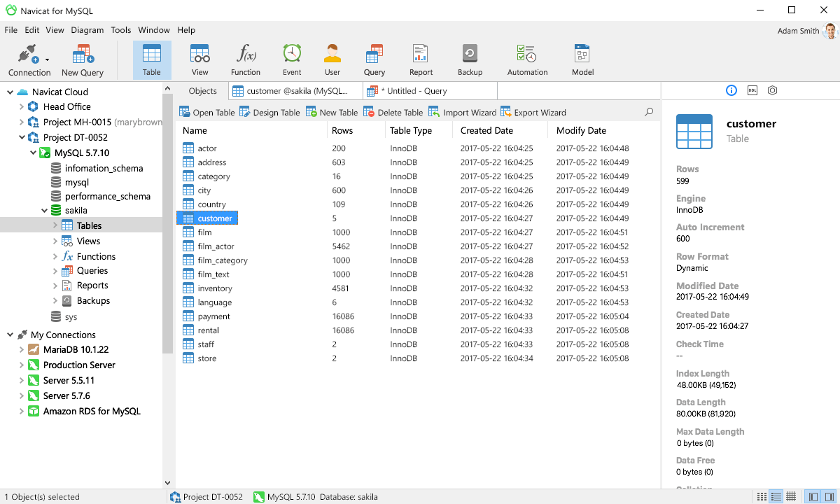Open the Query tool

click(374, 59)
